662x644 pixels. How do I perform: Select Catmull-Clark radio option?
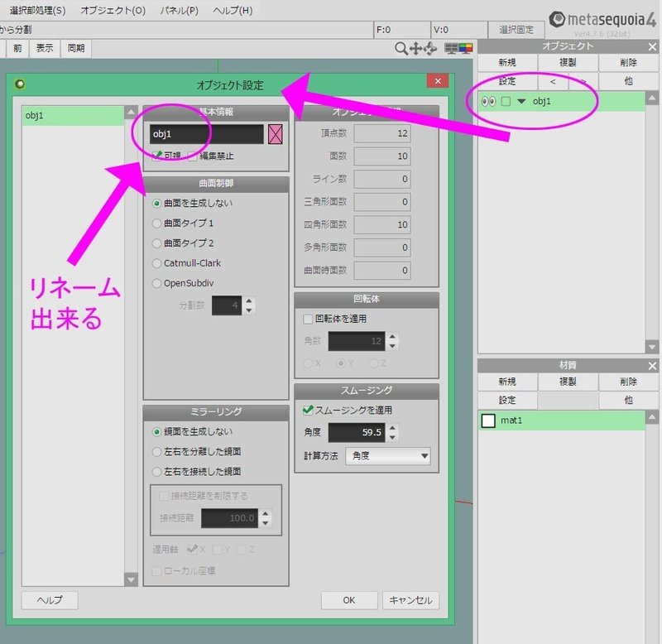pyautogui.click(x=156, y=263)
